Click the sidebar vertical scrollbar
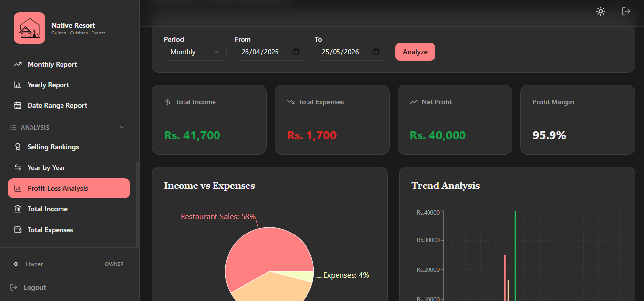This screenshot has width=644, height=301. (x=138, y=204)
